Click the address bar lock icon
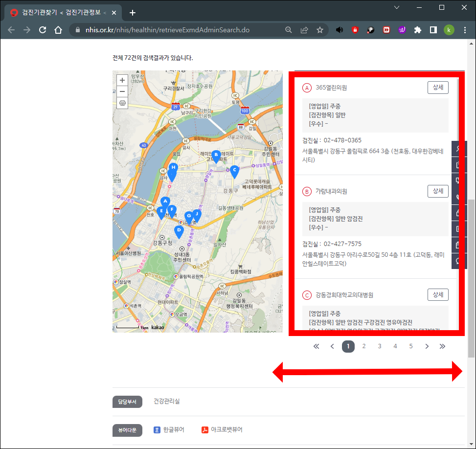The image size is (476, 449). (78, 30)
